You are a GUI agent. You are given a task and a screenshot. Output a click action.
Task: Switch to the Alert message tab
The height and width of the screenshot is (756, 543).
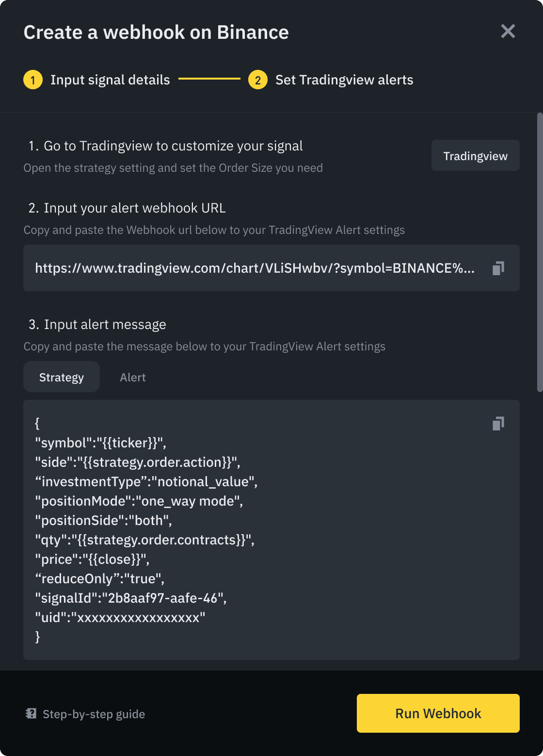133,377
